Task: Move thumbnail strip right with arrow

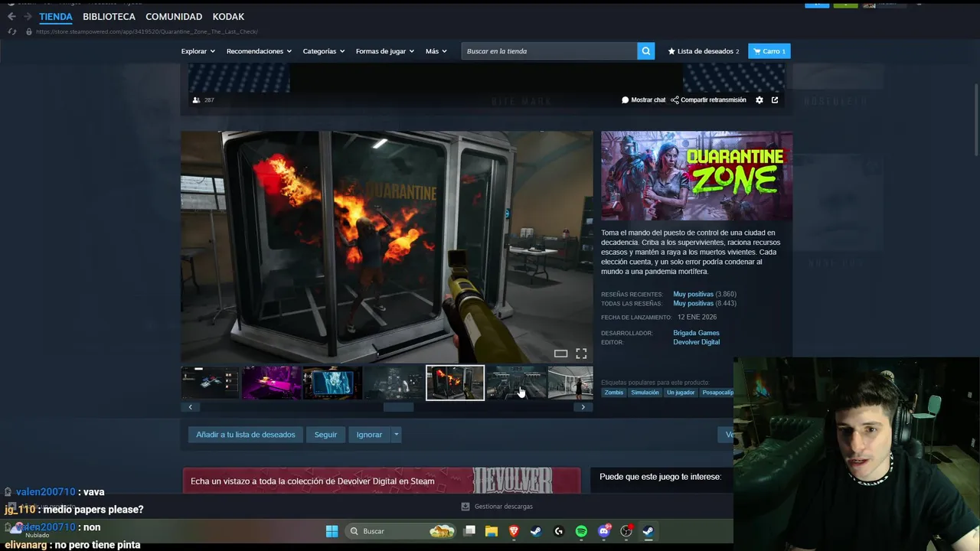Action: coord(583,407)
